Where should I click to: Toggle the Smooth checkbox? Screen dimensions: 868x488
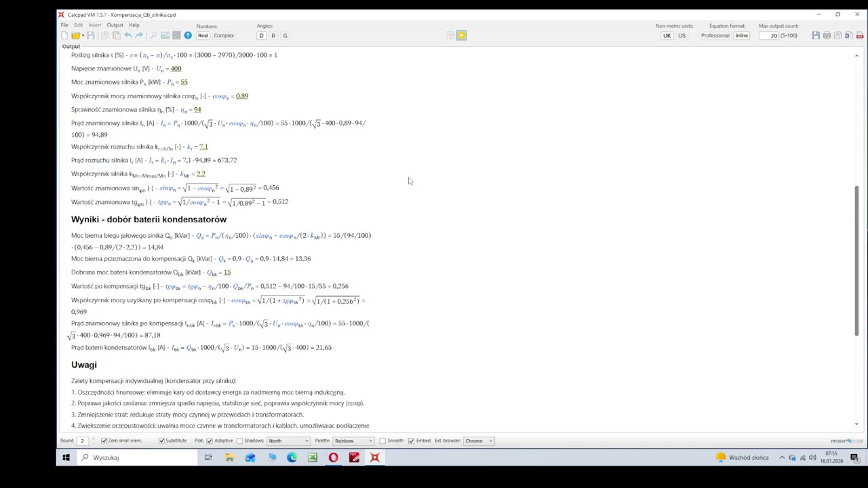(x=382, y=441)
